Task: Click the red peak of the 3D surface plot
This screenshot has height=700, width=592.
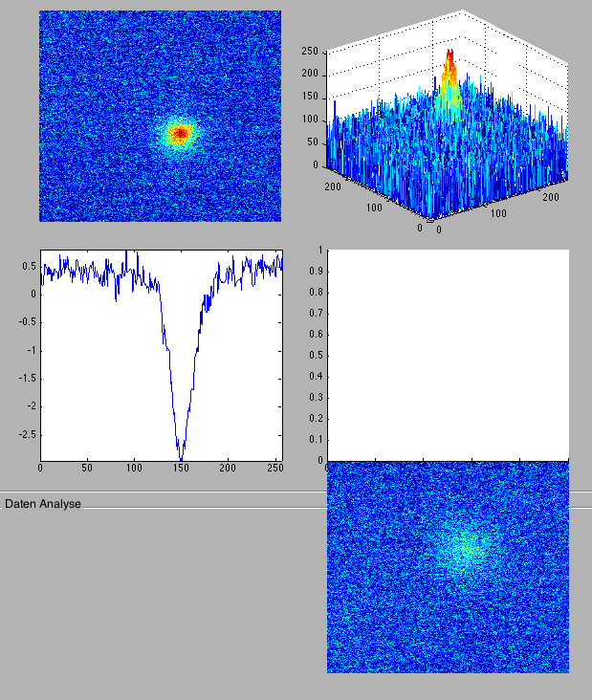Action: tap(449, 67)
